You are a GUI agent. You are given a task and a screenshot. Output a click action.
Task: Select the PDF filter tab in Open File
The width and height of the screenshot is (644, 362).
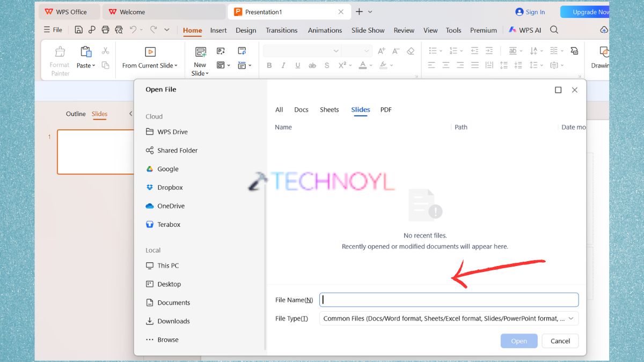[x=386, y=109]
